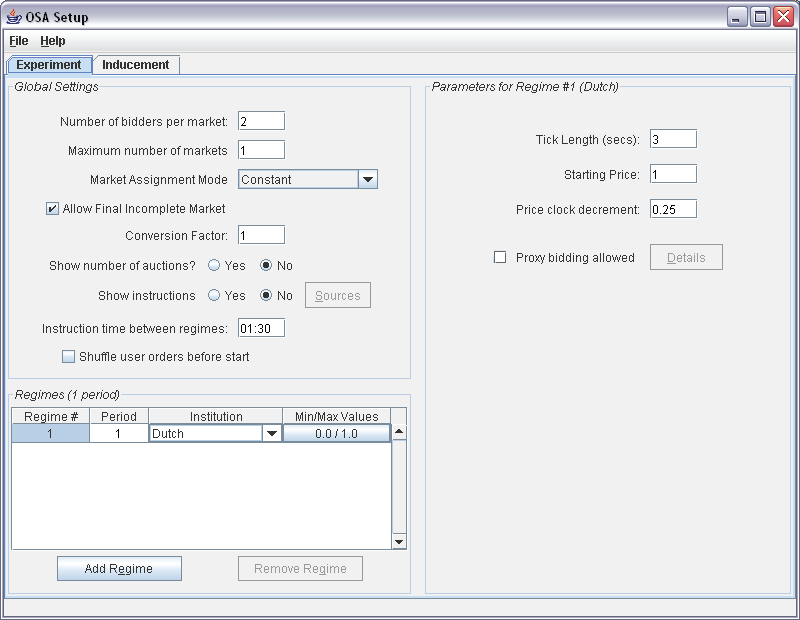800x620 pixels.
Task: Open the Help menu
Action: [x=53, y=41]
